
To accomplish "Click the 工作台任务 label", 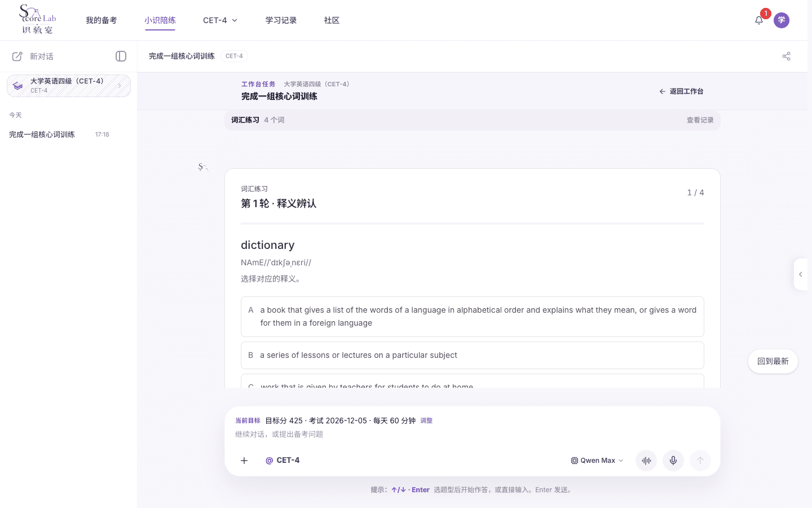I will pyautogui.click(x=258, y=84).
